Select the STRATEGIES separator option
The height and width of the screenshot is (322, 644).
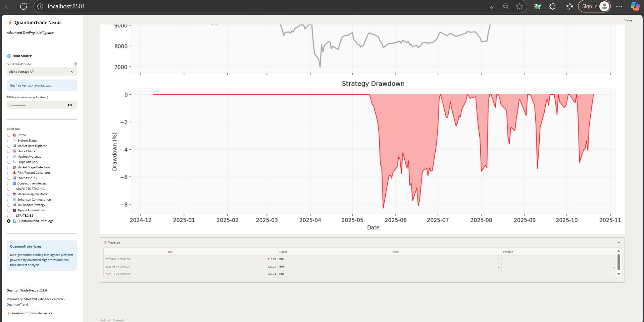click(9, 216)
